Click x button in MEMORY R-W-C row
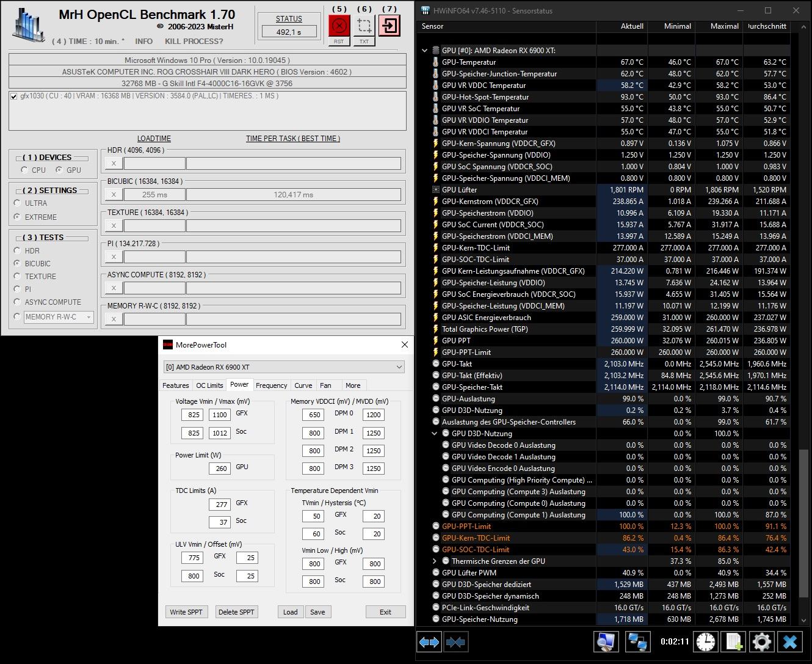 [x=114, y=319]
